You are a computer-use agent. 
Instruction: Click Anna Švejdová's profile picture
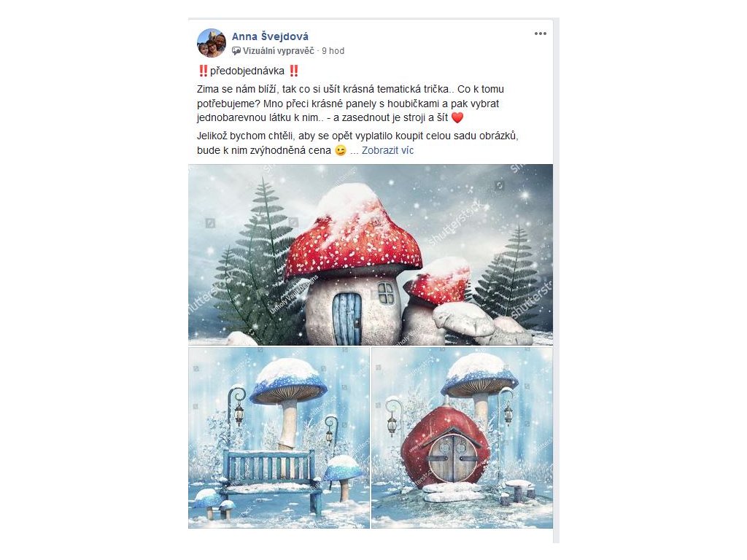[212, 43]
